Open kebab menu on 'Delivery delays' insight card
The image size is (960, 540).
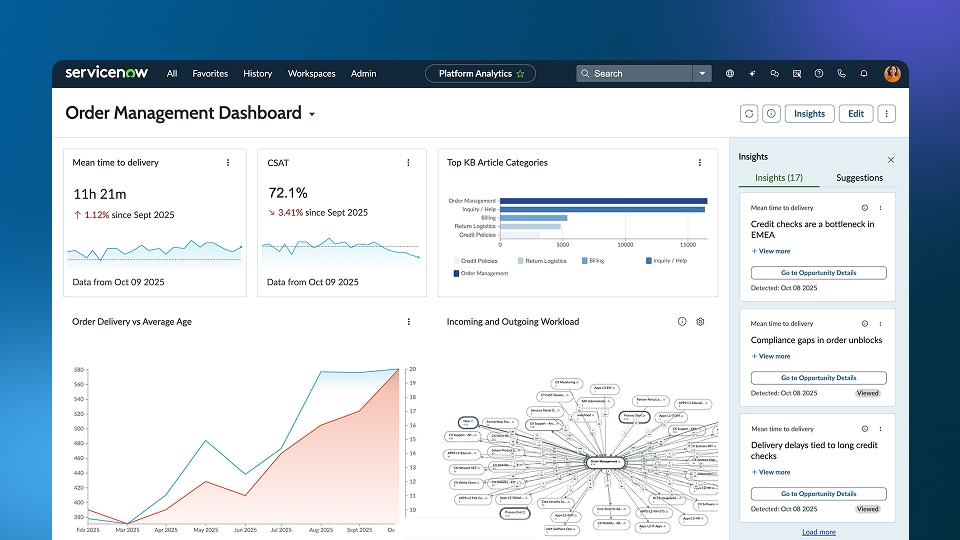(x=880, y=429)
